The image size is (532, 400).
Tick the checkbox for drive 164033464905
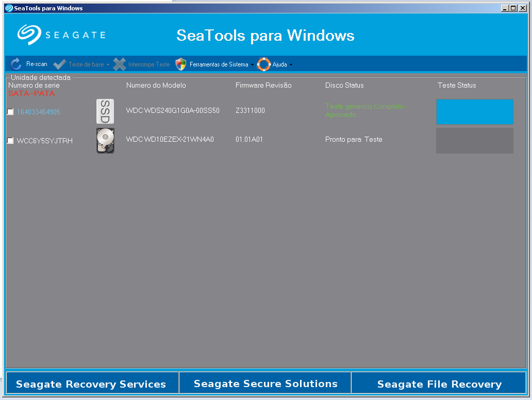click(x=10, y=112)
